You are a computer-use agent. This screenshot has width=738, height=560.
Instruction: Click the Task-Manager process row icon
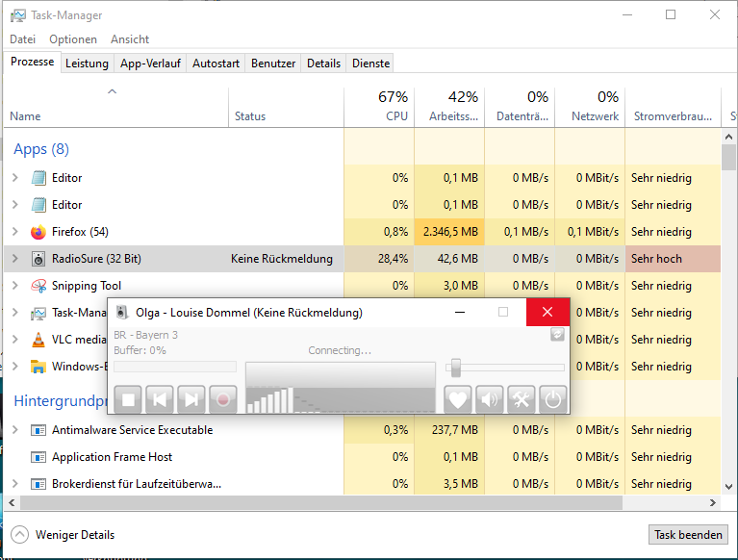pos(38,313)
